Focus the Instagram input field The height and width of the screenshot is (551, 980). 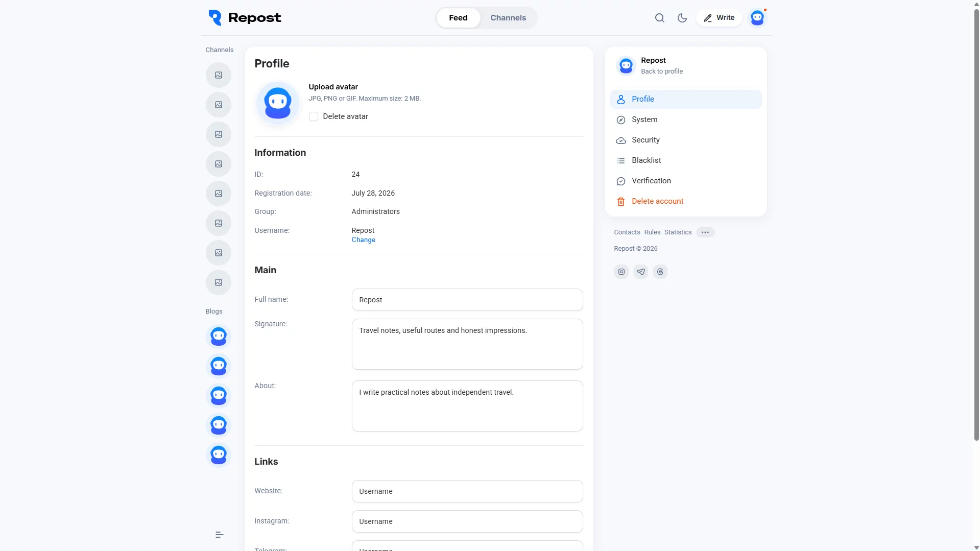(x=467, y=521)
